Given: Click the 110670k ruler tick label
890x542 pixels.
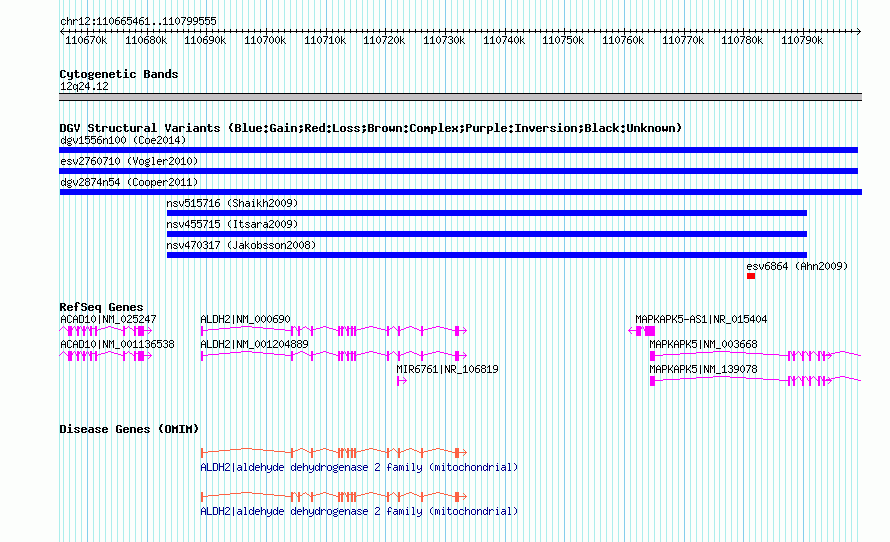Looking at the screenshot, I should point(86,40).
